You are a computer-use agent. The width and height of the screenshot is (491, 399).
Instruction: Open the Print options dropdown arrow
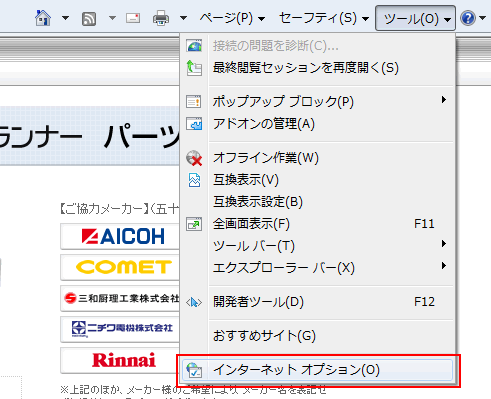point(183,18)
